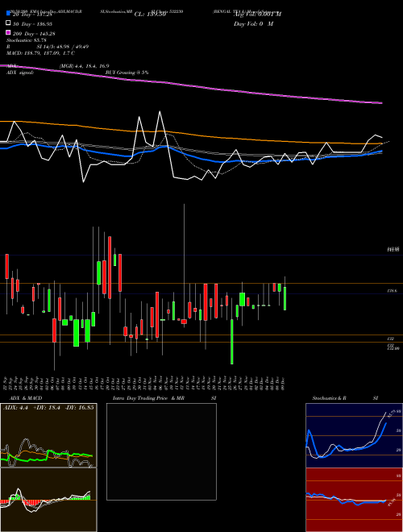Click the candle with the tallest upper wick

coord(184,322)
